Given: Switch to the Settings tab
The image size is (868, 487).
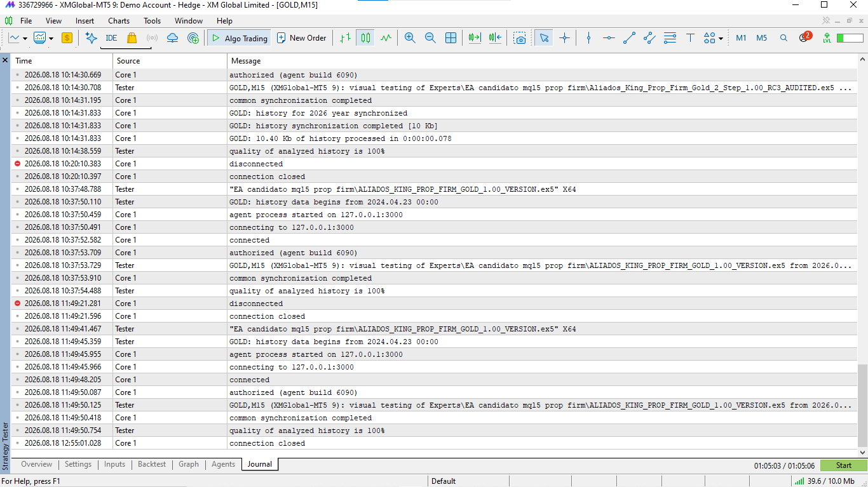Looking at the screenshot, I should (x=78, y=464).
